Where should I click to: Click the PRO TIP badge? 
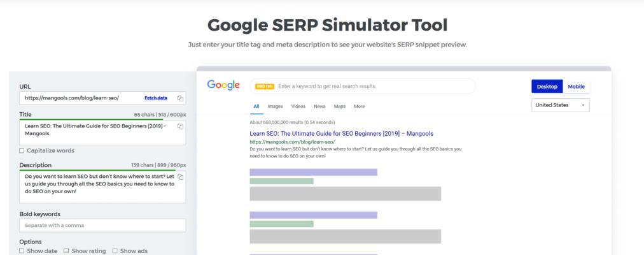264,86
